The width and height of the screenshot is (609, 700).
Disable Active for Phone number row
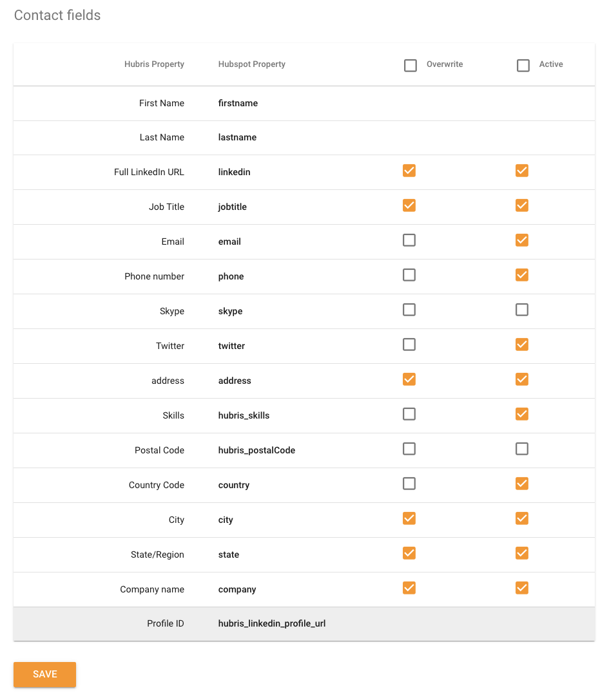tap(522, 275)
